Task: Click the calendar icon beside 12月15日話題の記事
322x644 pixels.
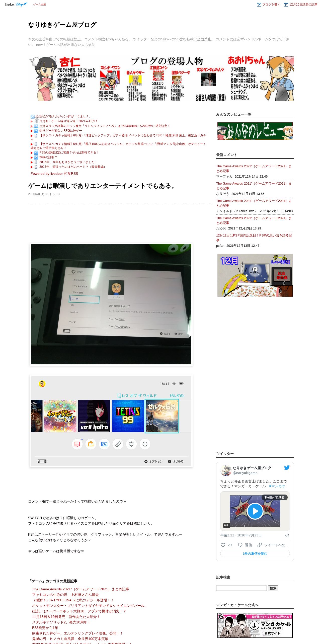Action: pos(286,5)
